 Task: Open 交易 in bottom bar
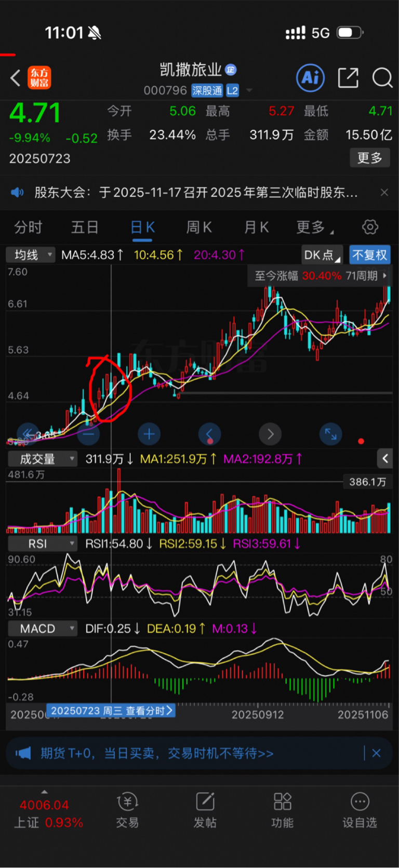(127, 810)
